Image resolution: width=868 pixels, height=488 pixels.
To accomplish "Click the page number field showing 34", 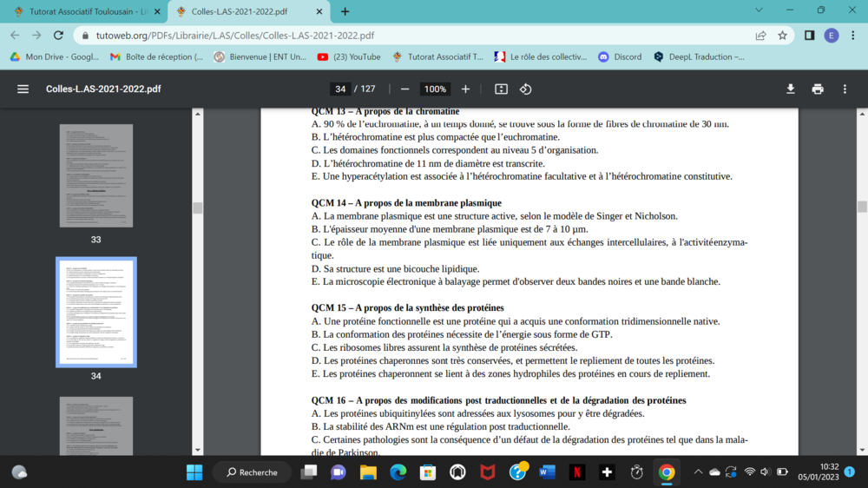I will click(x=340, y=89).
